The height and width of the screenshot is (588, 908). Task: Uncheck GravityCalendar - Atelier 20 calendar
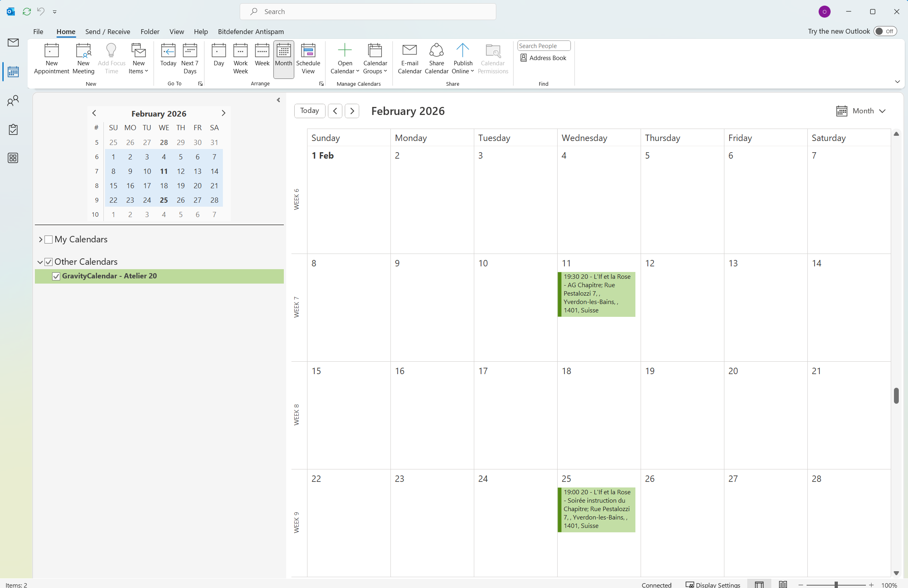[56, 276]
